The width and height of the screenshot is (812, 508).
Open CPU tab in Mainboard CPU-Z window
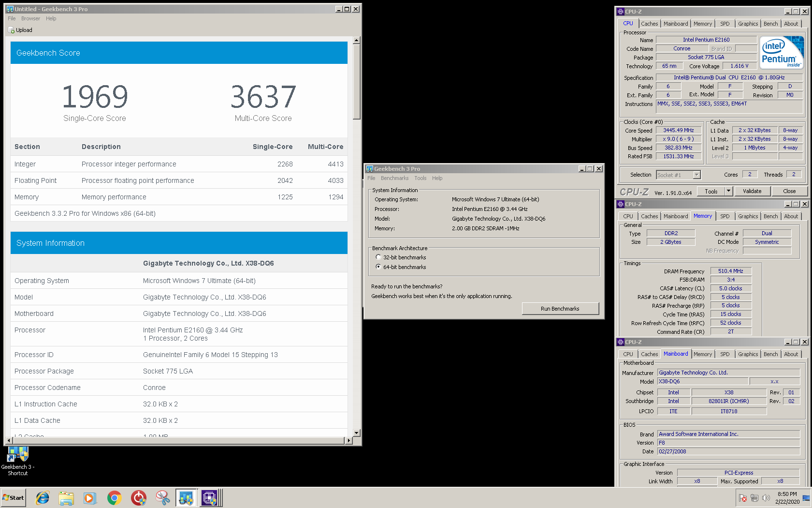pos(628,354)
